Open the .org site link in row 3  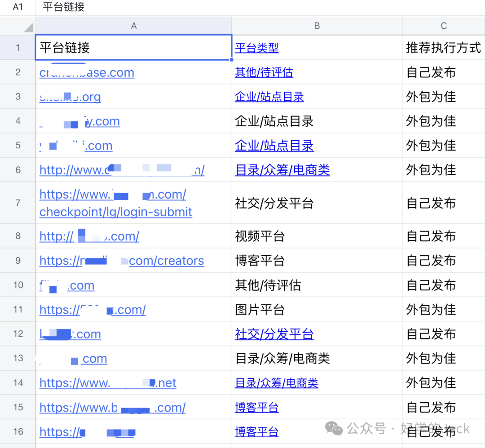pyautogui.click(x=70, y=97)
